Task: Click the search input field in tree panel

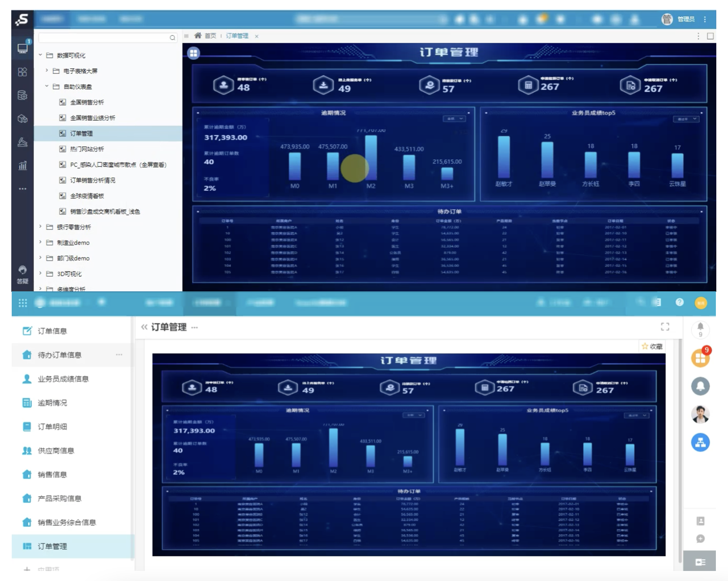Action: click(x=104, y=38)
